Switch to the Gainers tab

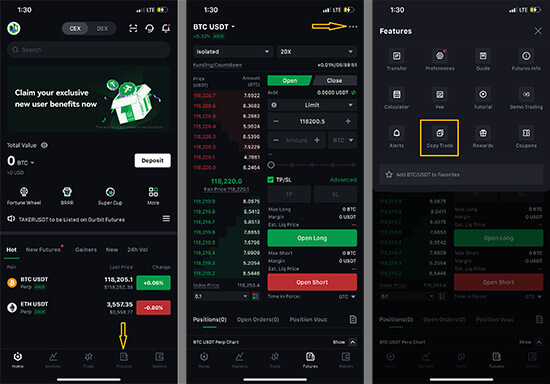click(x=86, y=249)
